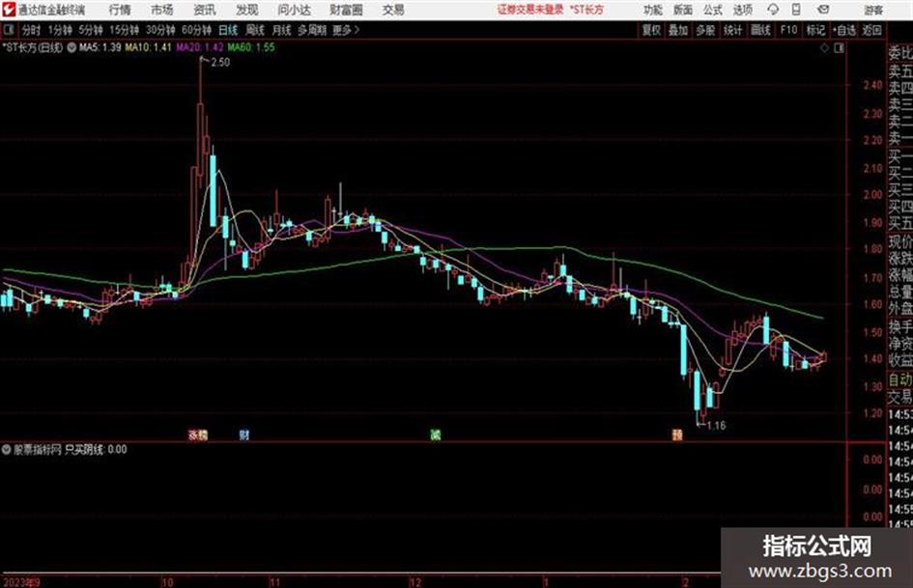913x588 pixels.
Task: Click the diamond icon at chart top right
Action: pyautogui.click(x=824, y=48)
